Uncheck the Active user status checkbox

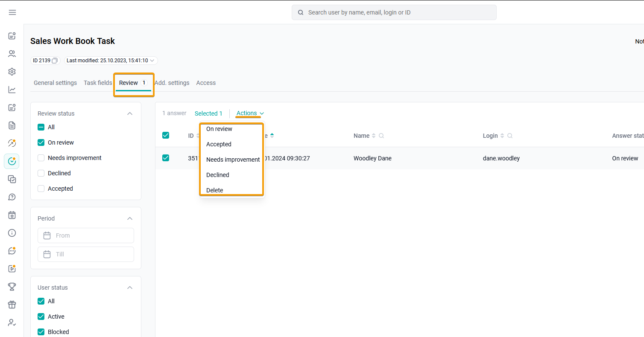[x=41, y=317]
